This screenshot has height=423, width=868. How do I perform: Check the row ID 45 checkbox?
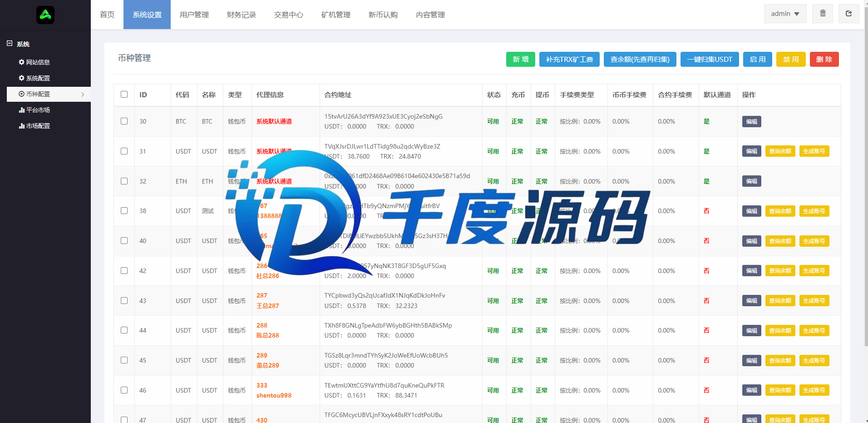pos(124,360)
